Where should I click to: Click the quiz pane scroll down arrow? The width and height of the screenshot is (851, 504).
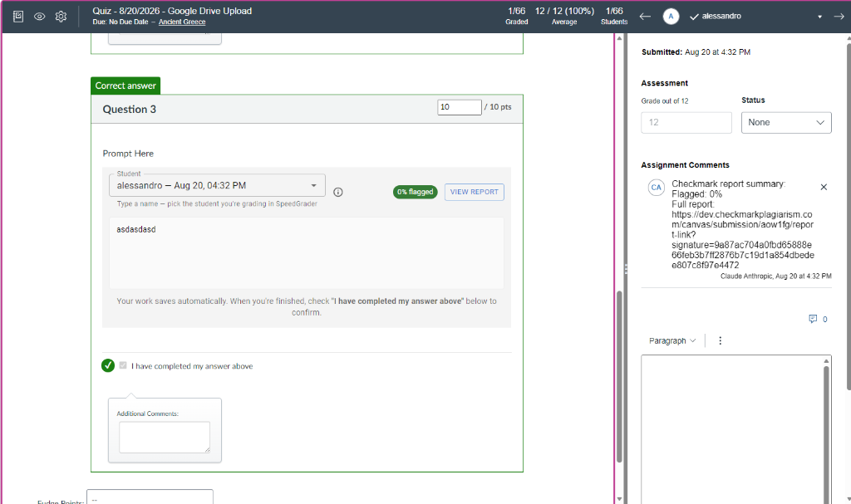[x=619, y=498]
